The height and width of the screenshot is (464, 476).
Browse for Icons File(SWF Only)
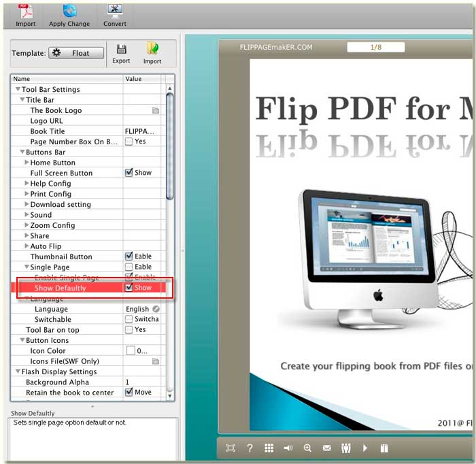156,361
